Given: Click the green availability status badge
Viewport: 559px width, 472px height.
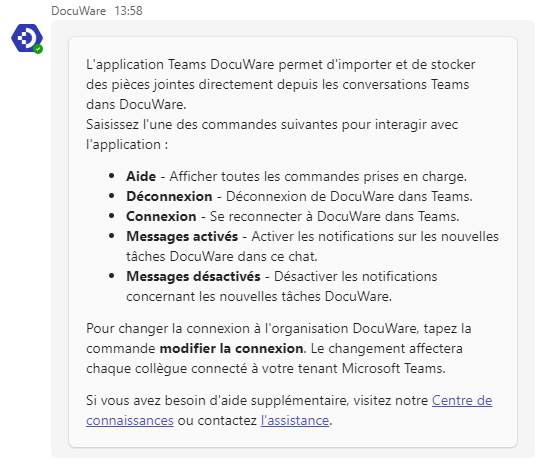Looking at the screenshot, I should coord(38,49).
